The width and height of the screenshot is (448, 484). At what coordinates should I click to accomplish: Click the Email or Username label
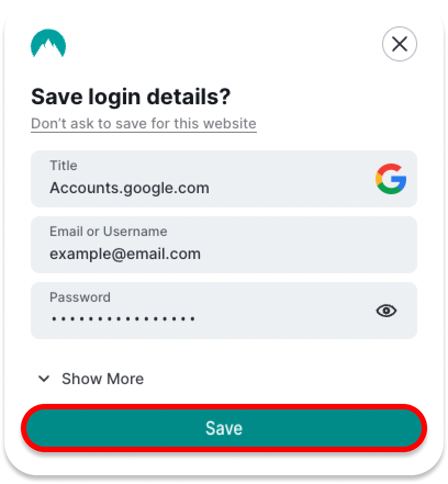(x=108, y=231)
